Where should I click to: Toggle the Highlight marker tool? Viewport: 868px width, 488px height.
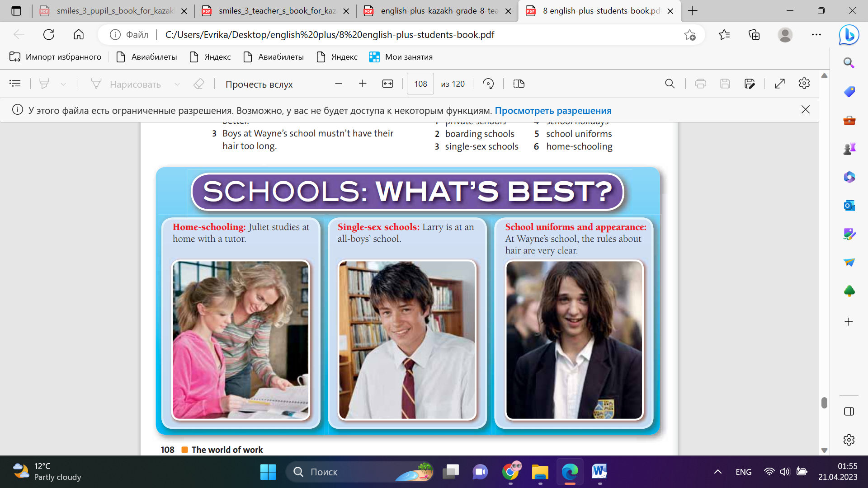pos(44,84)
